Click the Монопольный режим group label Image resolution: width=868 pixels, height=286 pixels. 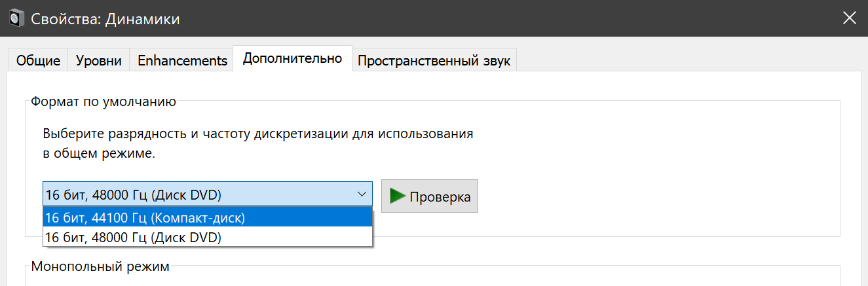(x=100, y=267)
